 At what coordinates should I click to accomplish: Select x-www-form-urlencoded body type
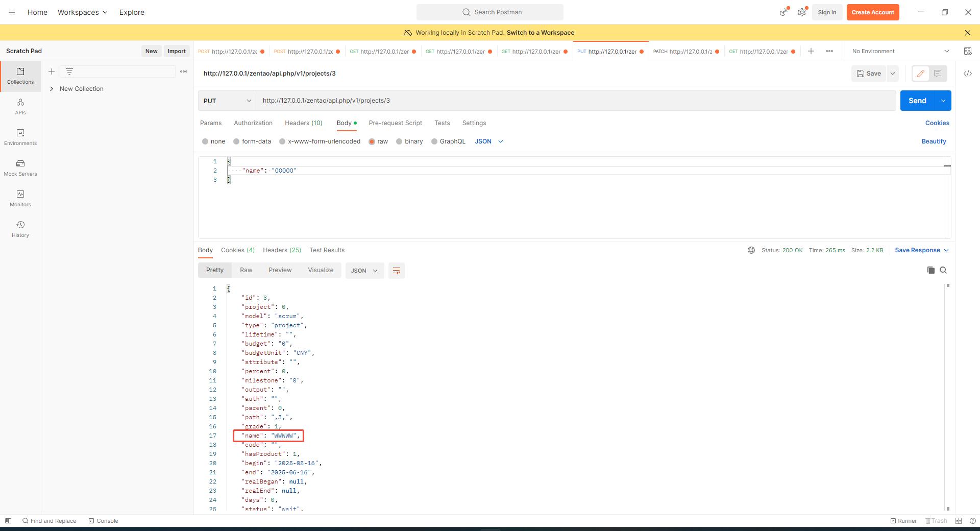click(x=320, y=141)
